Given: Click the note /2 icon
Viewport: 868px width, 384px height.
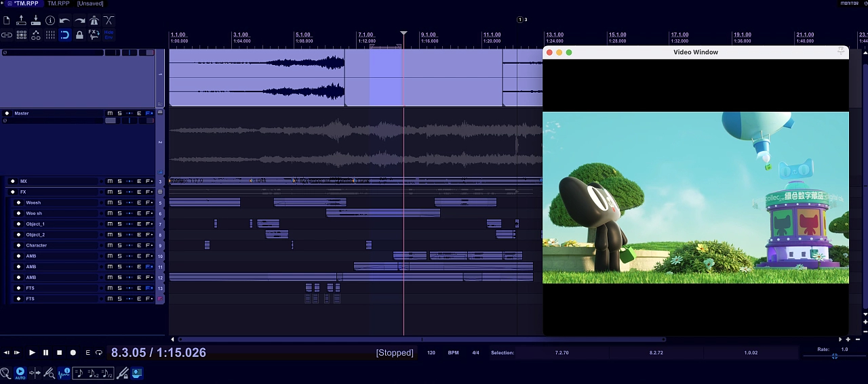Looking at the screenshot, I should tap(106, 372).
